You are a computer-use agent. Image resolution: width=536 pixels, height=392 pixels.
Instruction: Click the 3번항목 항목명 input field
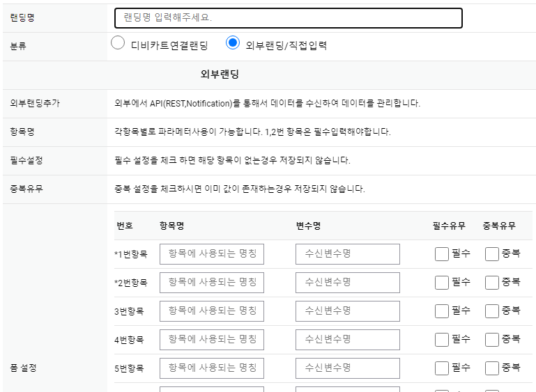point(212,311)
